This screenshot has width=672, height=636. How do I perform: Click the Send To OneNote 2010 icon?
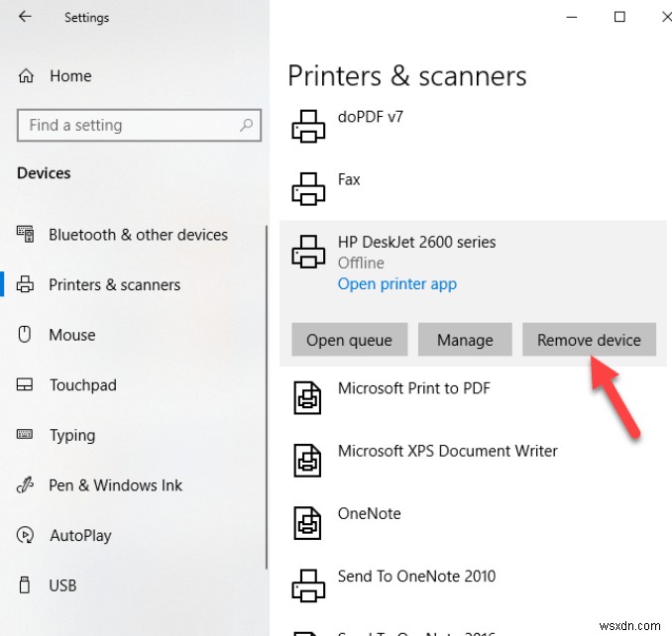[x=308, y=585]
